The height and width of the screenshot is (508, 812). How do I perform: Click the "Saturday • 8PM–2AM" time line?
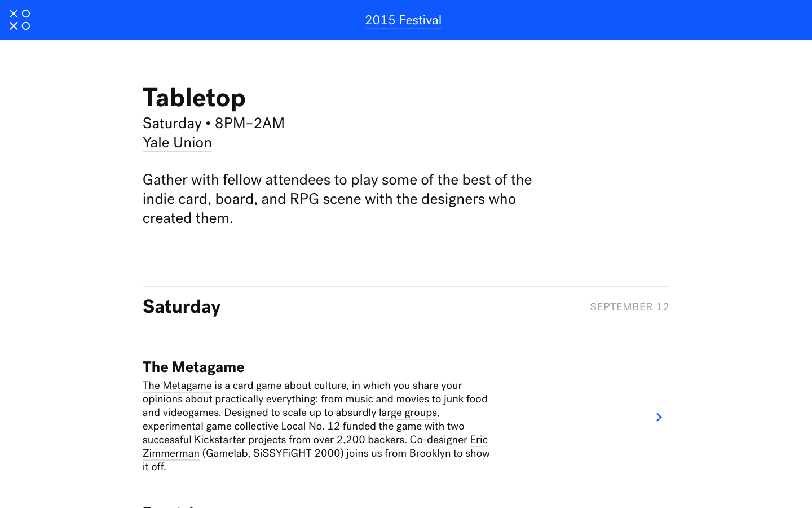[213, 123]
